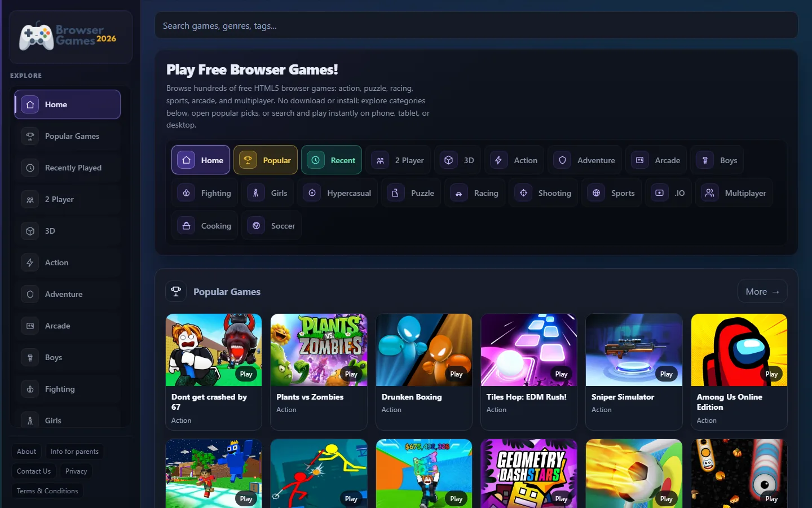Open Terms & Conditions link
This screenshot has height=508, width=812.
coord(47,491)
